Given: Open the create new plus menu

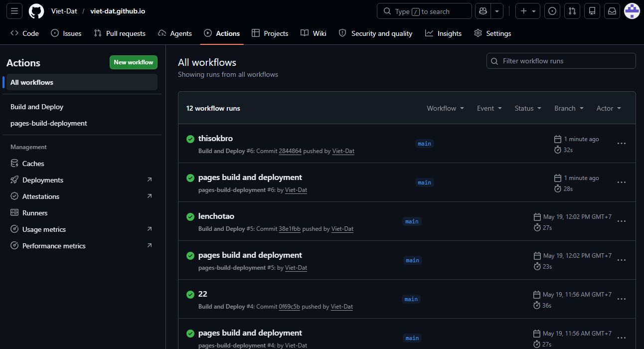Looking at the screenshot, I should (x=528, y=11).
